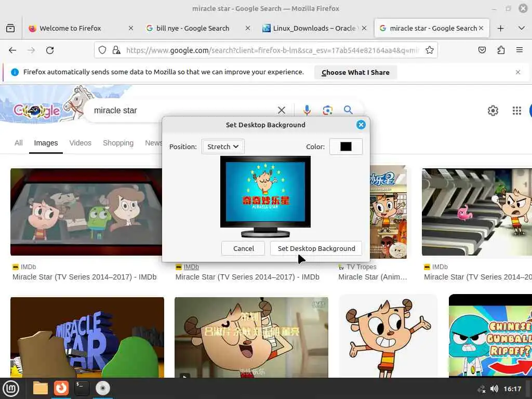Screen dimensions: 532x399
Task: Open Google quick settings gear
Action: 493,111
